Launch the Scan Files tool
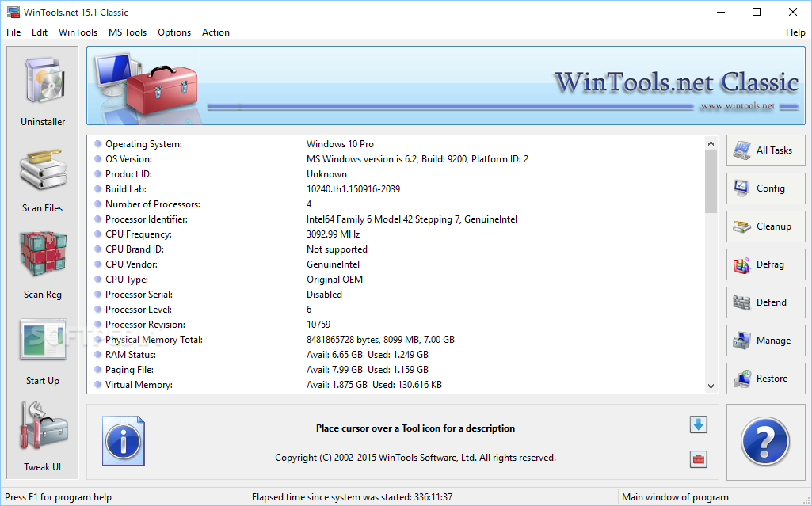 pyautogui.click(x=44, y=169)
